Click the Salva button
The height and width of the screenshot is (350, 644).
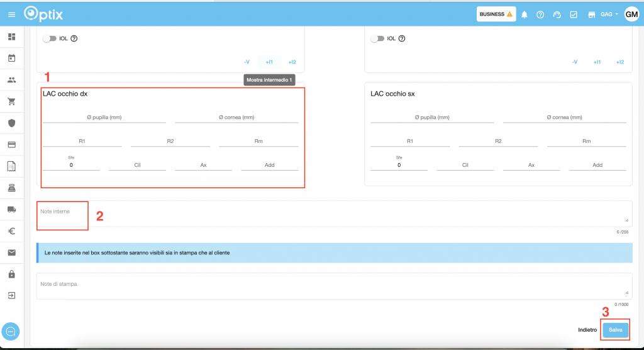(x=615, y=330)
